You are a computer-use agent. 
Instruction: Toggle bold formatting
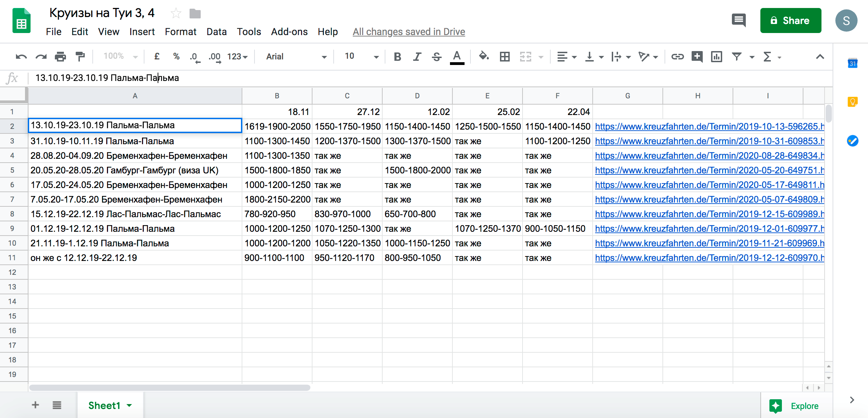398,57
